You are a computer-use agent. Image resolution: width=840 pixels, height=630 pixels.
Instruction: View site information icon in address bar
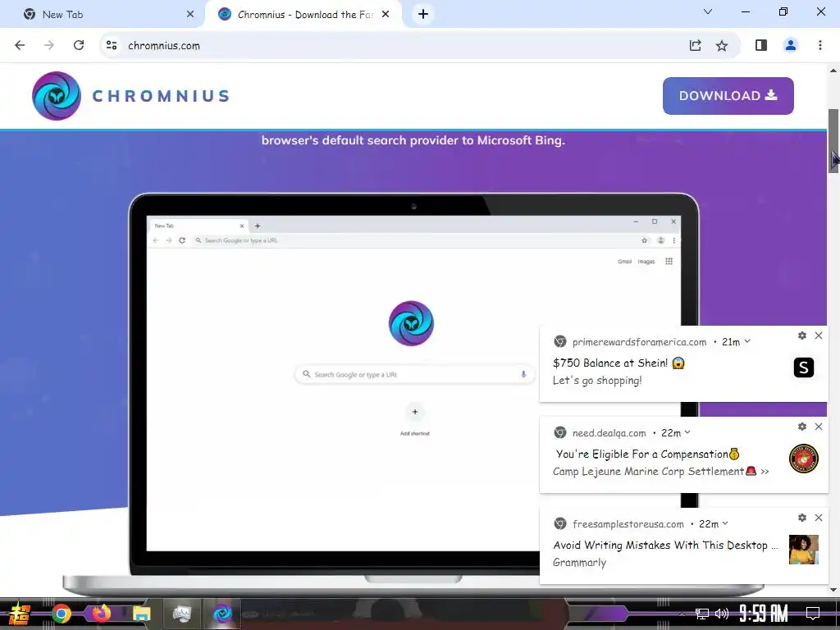click(x=112, y=46)
